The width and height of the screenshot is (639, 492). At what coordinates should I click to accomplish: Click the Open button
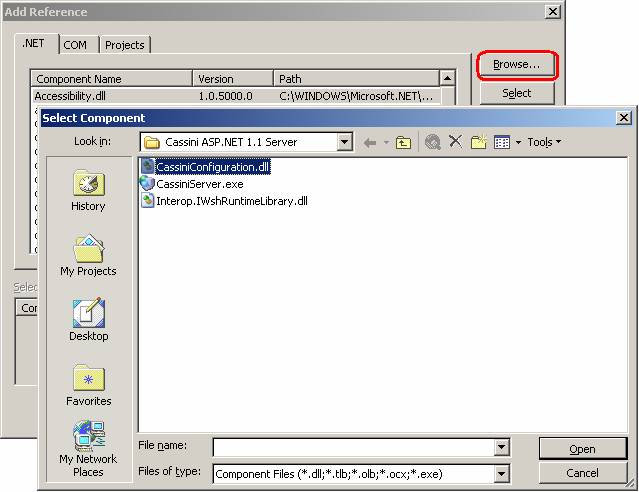click(582, 448)
